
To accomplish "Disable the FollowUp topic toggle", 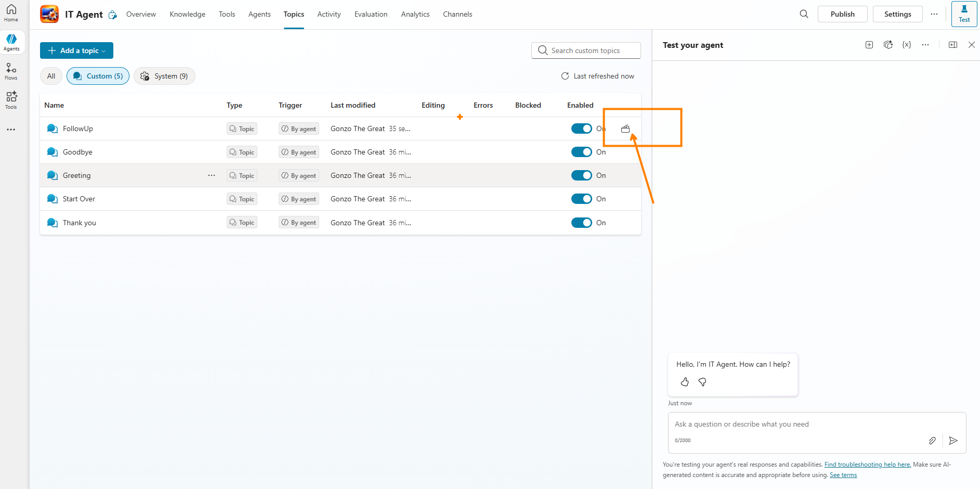I will pos(581,128).
